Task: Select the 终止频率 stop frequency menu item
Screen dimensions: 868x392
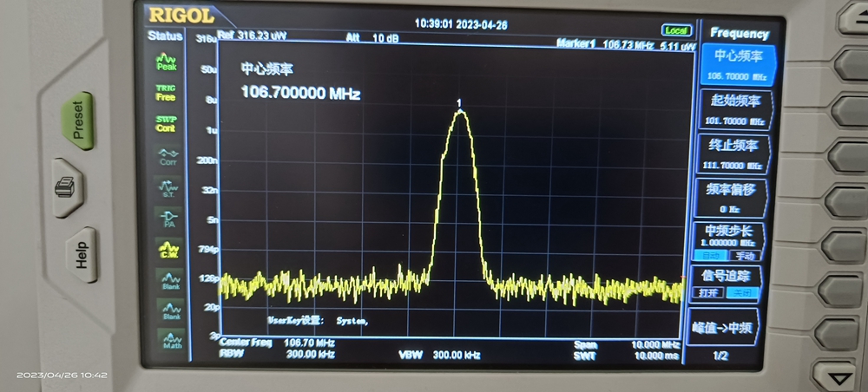Action: point(733,153)
